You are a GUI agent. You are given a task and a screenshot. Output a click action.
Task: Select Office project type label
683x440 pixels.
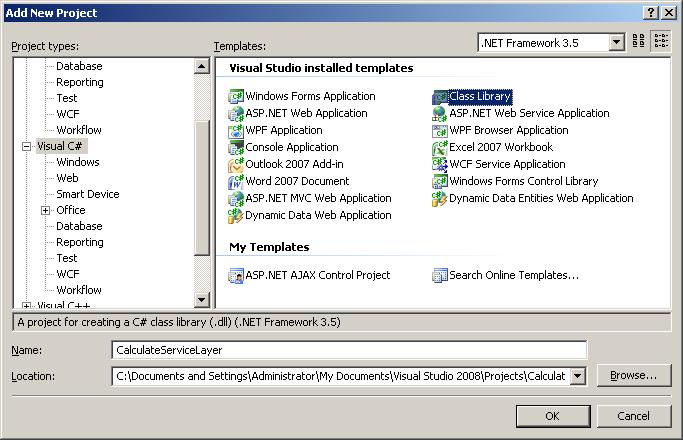pos(71,210)
